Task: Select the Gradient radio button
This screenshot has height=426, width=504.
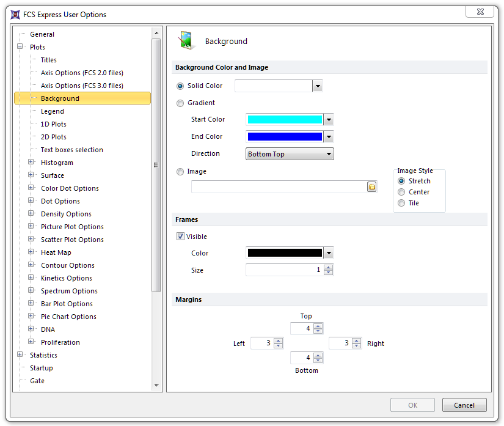Action: [180, 103]
